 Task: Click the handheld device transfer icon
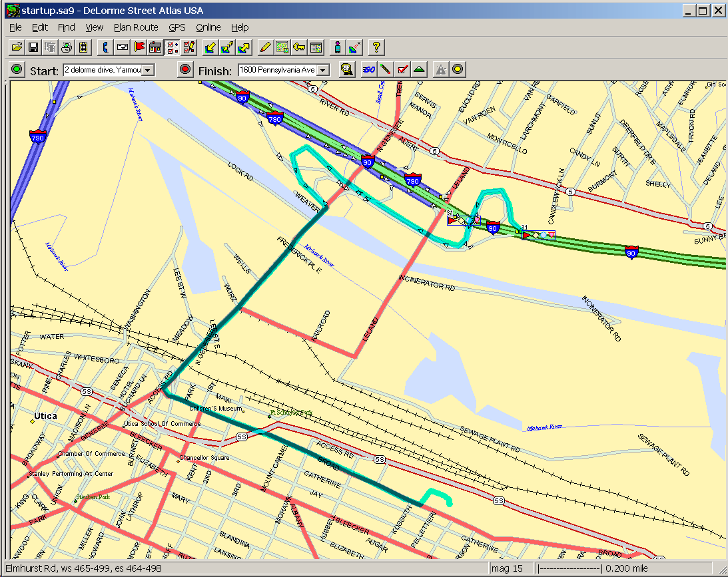338,47
